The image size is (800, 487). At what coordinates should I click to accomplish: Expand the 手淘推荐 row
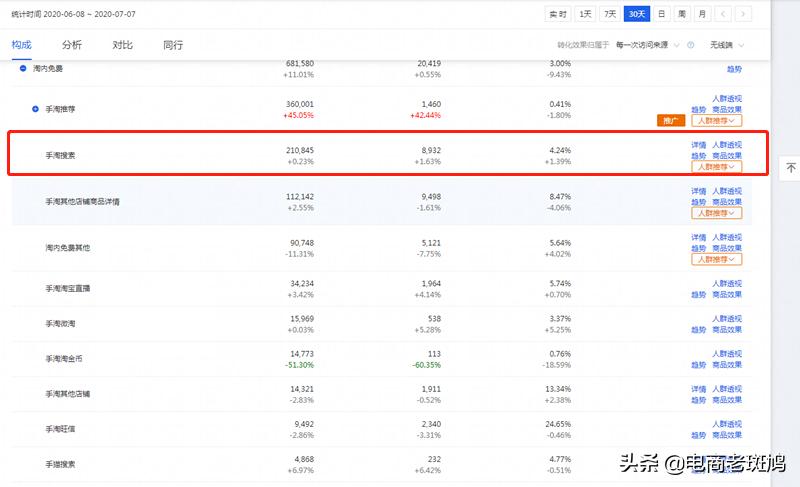tap(36, 109)
